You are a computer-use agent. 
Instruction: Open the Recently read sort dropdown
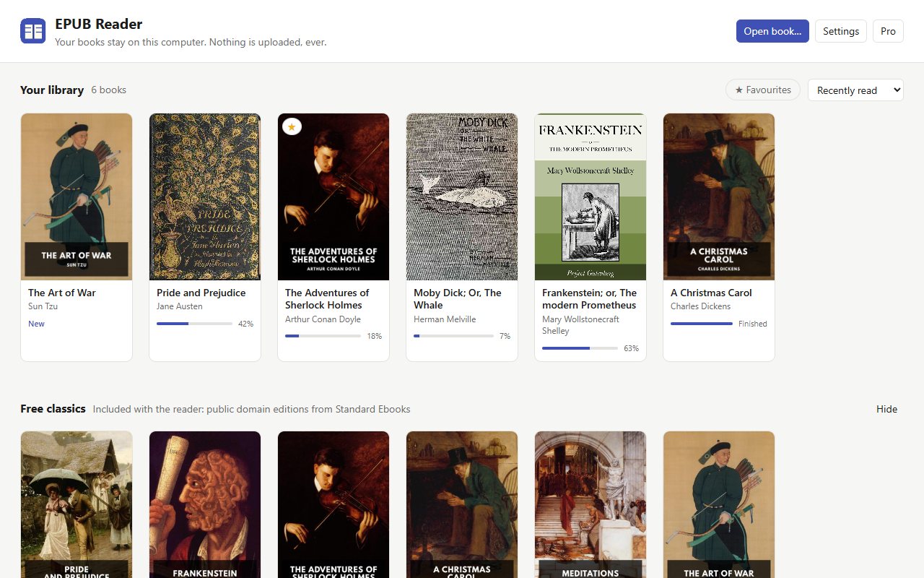tap(855, 90)
